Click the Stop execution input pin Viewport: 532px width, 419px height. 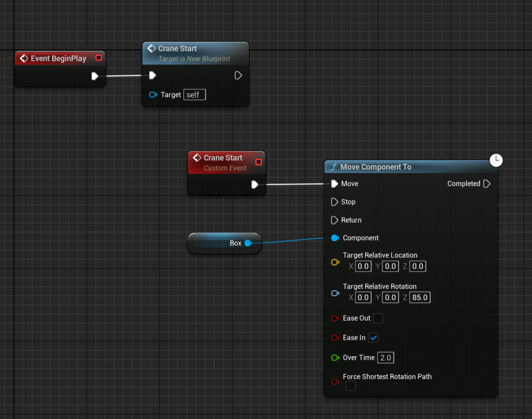click(335, 202)
